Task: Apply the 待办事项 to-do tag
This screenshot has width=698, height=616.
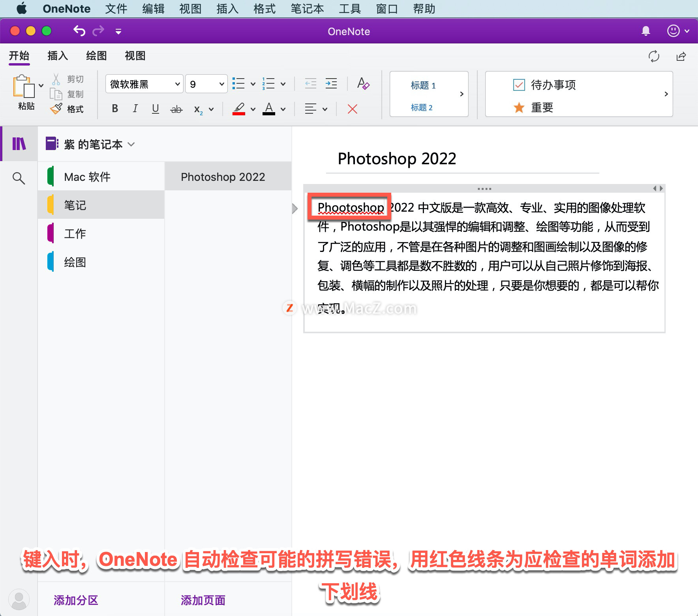Action: click(x=544, y=85)
